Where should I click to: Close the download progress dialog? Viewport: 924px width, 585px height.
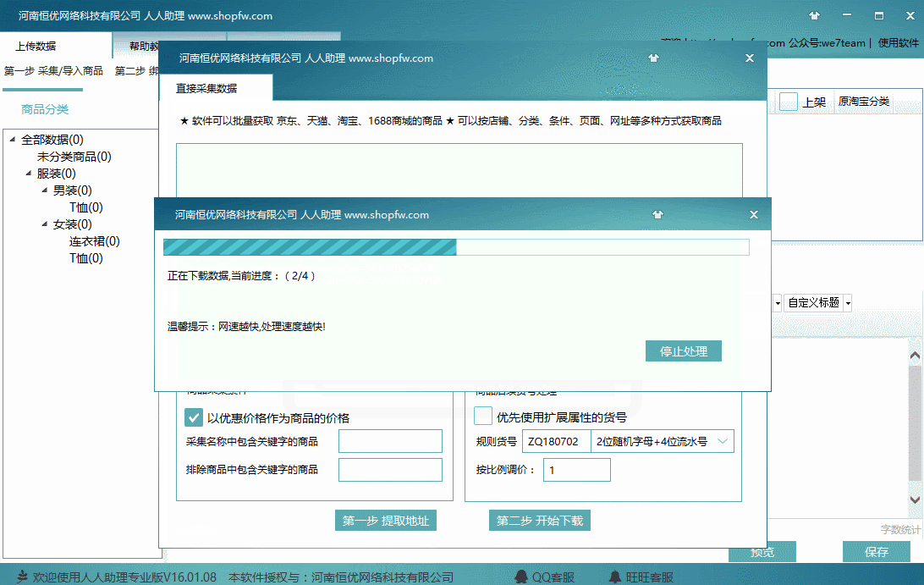point(754,215)
